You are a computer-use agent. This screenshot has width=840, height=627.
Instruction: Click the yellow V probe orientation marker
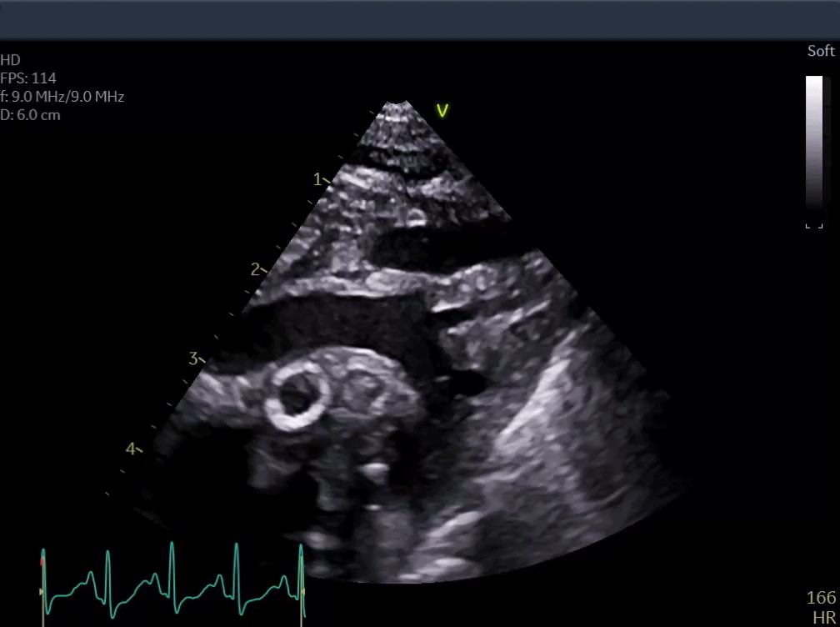pos(442,111)
